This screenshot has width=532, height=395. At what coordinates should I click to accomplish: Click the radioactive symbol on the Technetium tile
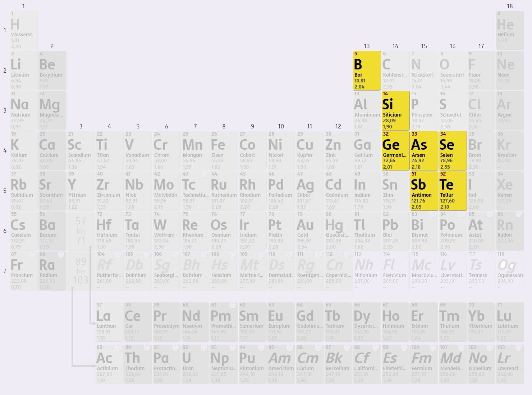(204, 174)
